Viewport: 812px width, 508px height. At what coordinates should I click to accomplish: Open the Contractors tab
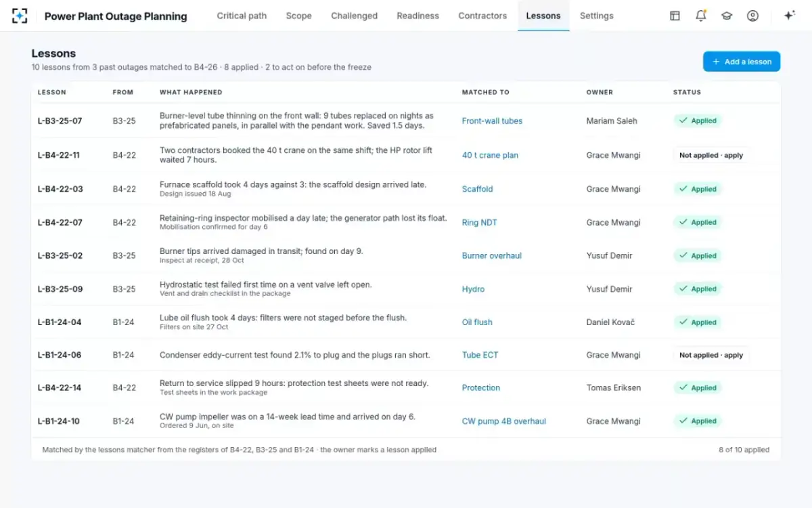point(482,16)
